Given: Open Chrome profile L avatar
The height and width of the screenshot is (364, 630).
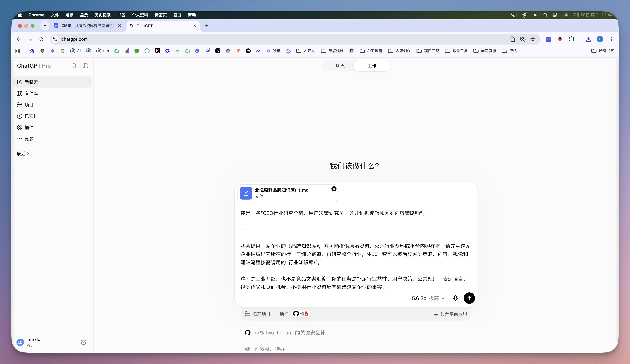Looking at the screenshot, I should 600,39.
